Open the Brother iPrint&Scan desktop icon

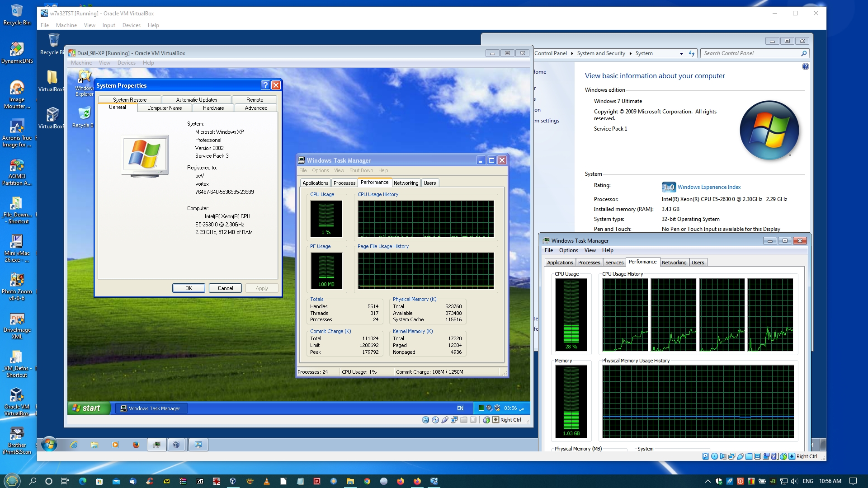17,441
